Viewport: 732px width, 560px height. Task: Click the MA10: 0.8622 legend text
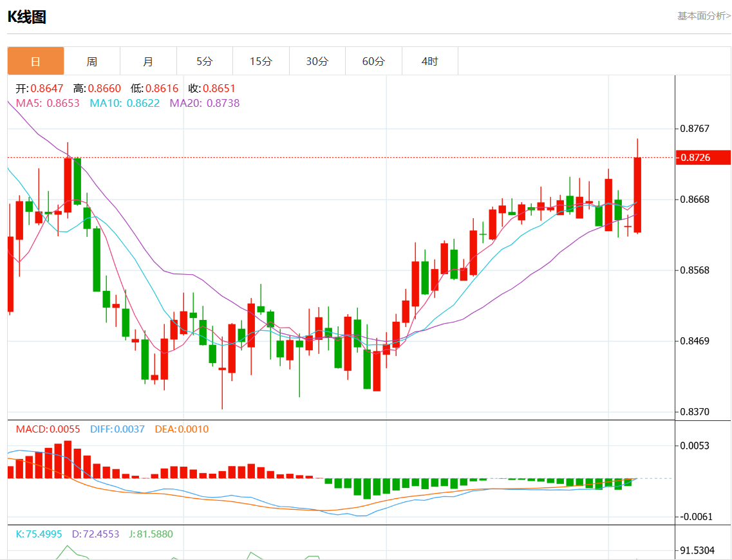pos(125,103)
